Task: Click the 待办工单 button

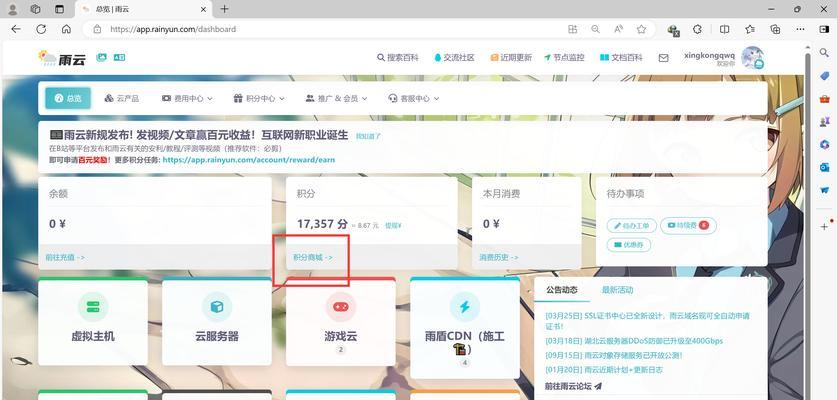Action: pyautogui.click(x=631, y=226)
